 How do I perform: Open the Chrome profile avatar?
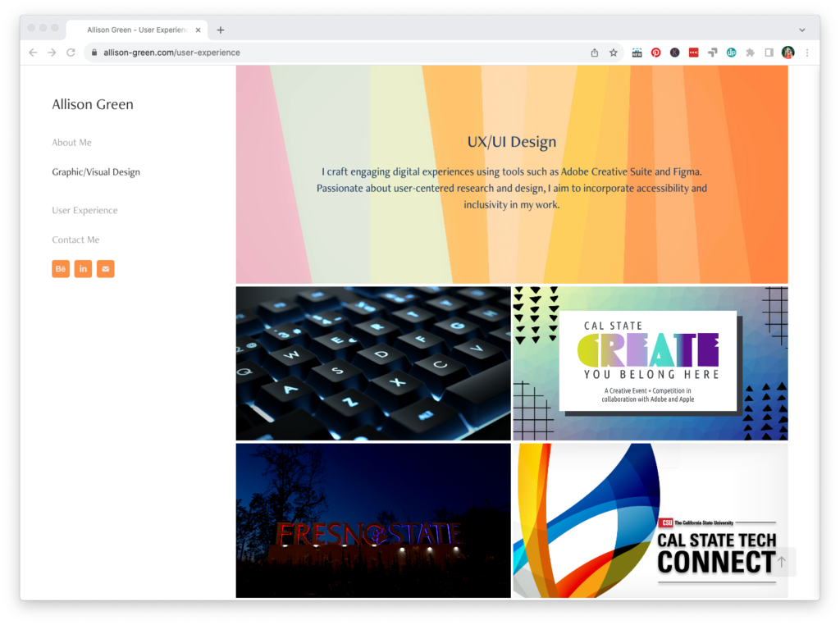[787, 52]
